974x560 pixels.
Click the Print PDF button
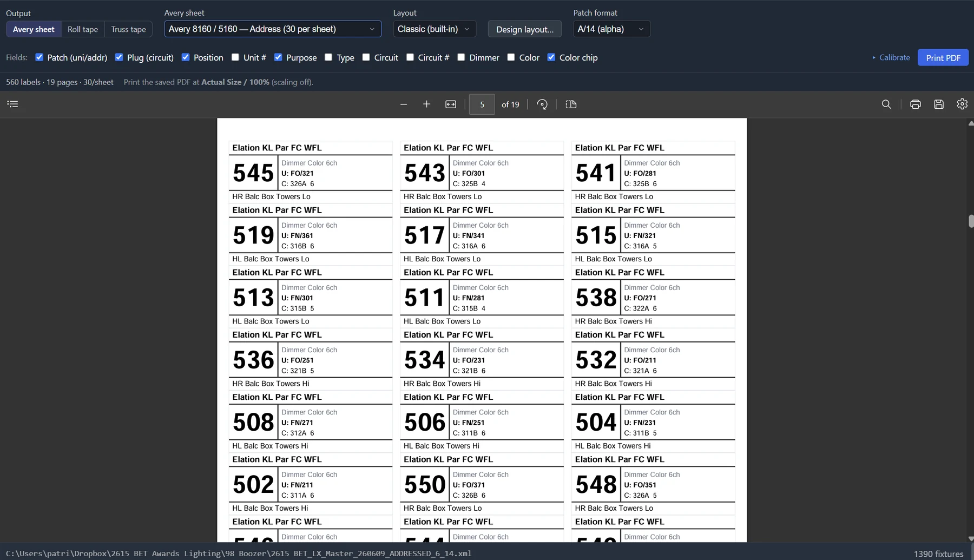coord(943,57)
